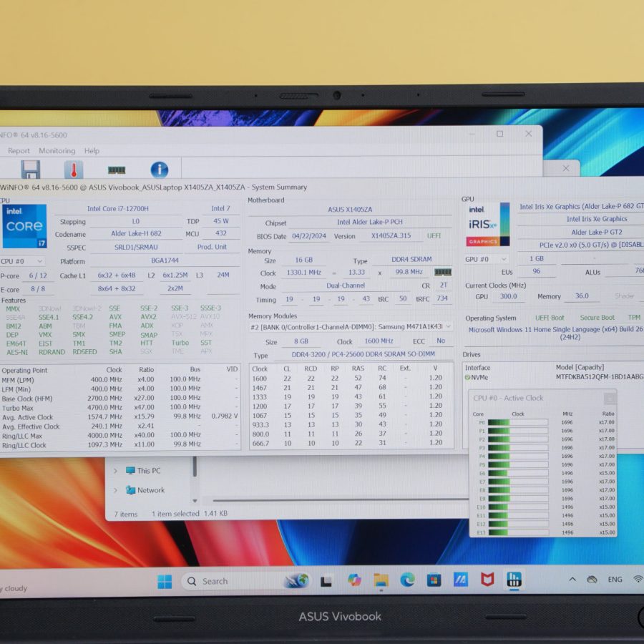The image size is (644, 644).
Task: Open File Explorer from the taskbar
Action: pyautogui.click(x=381, y=580)
